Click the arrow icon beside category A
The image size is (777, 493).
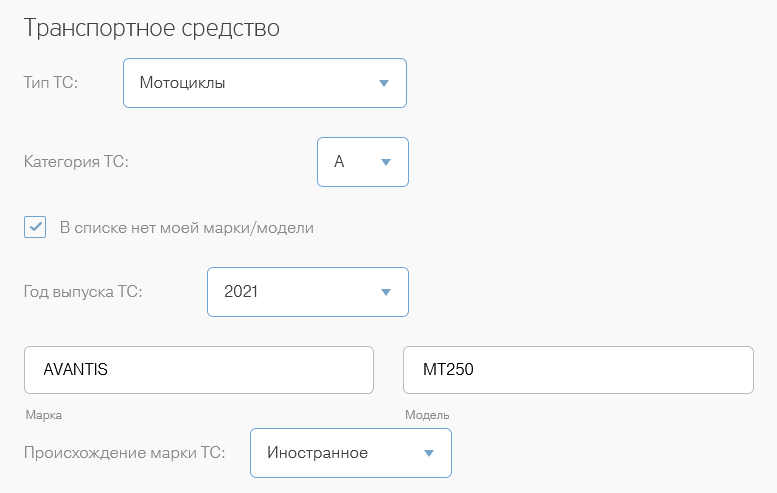pyautogui.click(x=385, y=162)
